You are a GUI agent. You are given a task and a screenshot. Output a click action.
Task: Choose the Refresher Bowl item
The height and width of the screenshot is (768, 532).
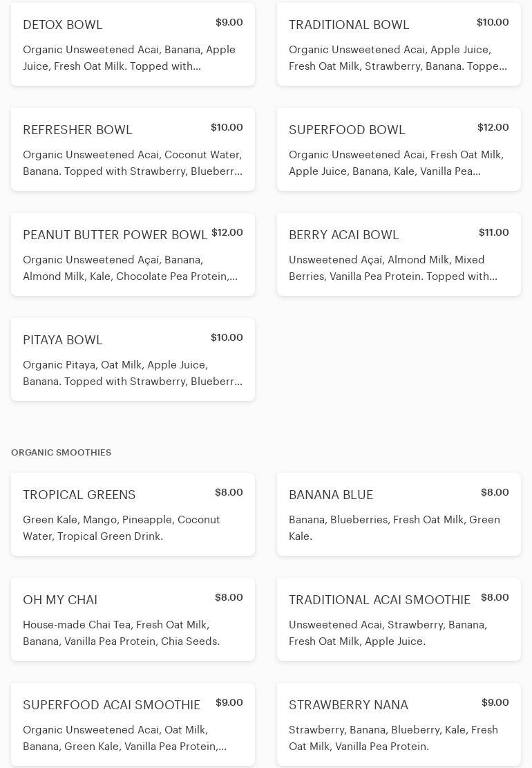click(x=77, y=130)
